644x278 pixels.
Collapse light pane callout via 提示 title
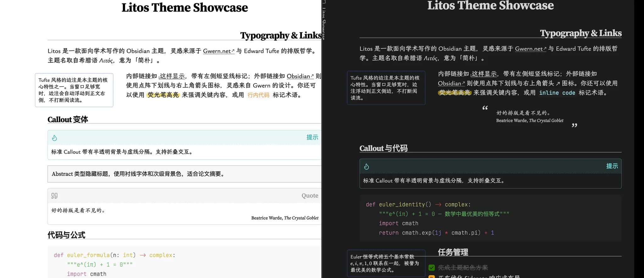click(x=312, y=137)
